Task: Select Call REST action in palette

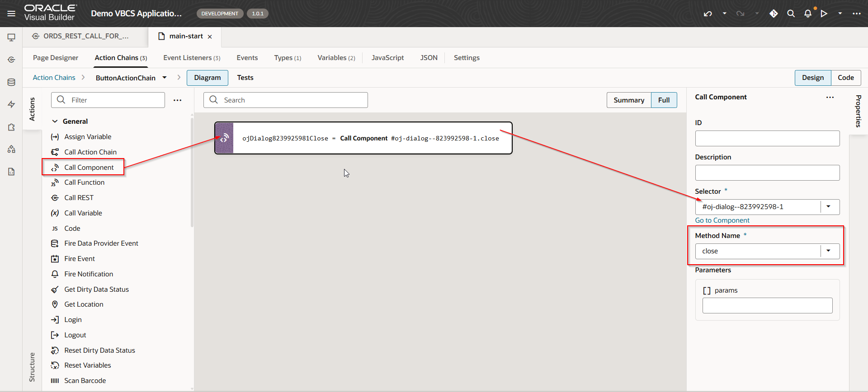Action: [79, 198]
